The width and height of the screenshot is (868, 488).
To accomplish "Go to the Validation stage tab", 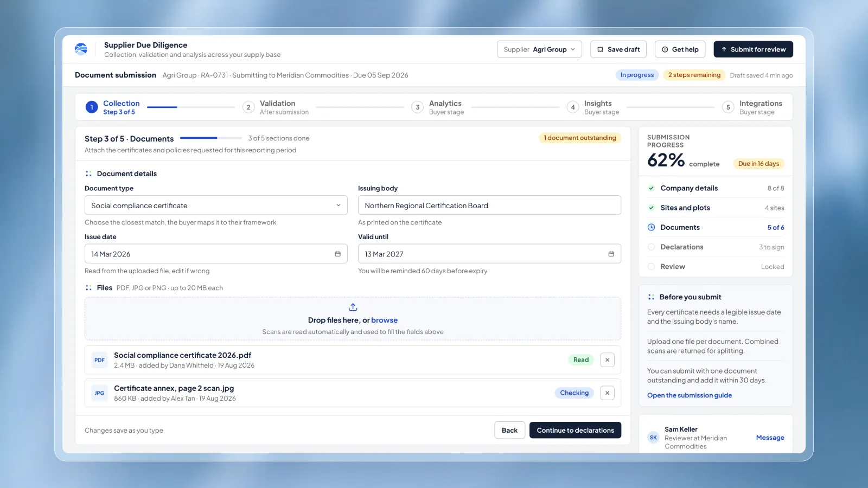I will pos(276,107).
